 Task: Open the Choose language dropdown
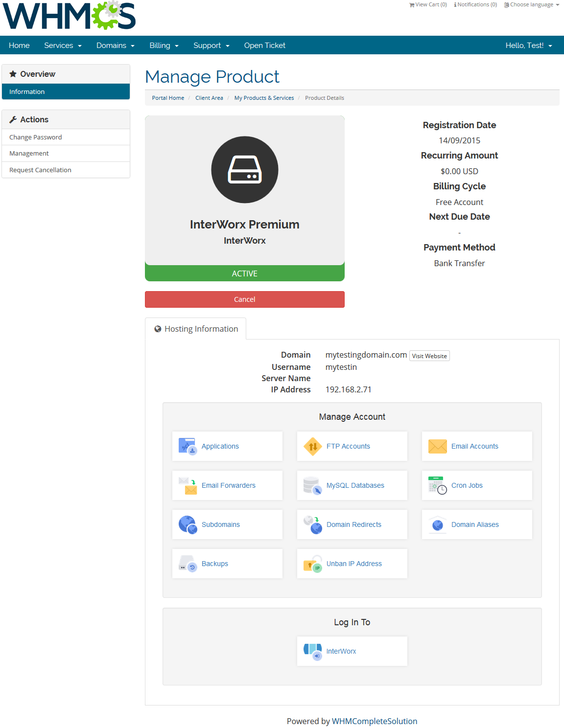[532, 5]
